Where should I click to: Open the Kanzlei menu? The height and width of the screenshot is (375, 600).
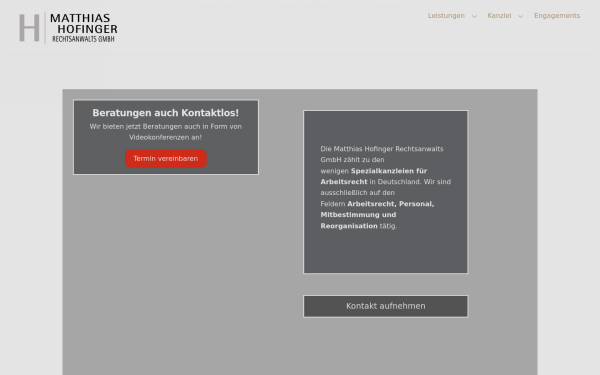(499, 16)
